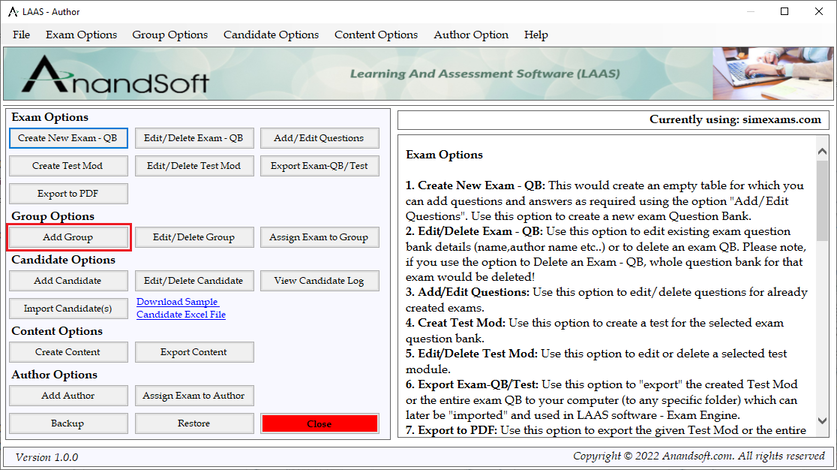
Task: Open Assign Exam to Group
Action: (x=319, y=237)
